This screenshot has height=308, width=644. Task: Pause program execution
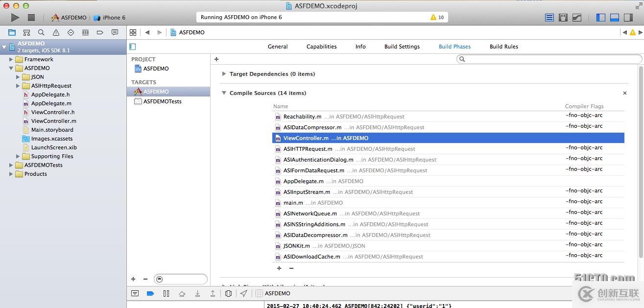[x=166, y=293]
